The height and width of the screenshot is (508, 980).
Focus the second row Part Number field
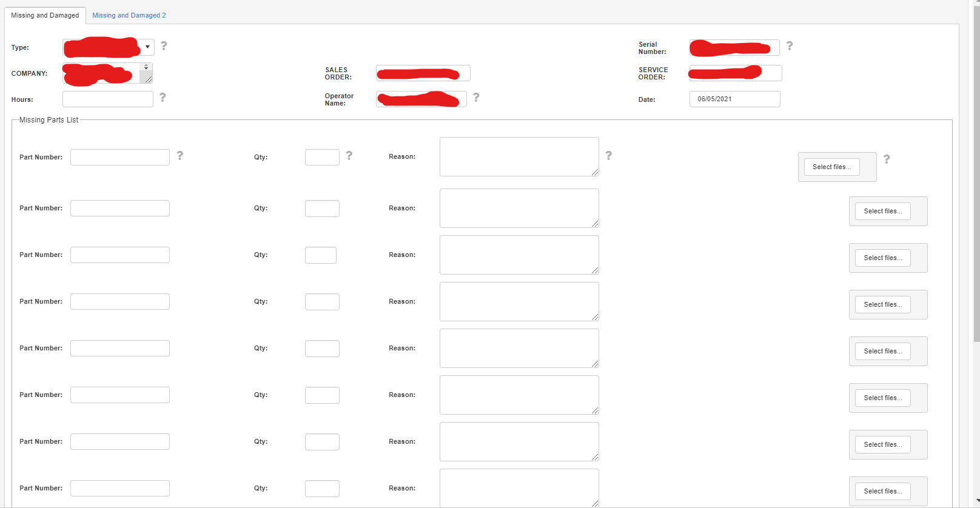pyautogui.click(x=120, y=208)
